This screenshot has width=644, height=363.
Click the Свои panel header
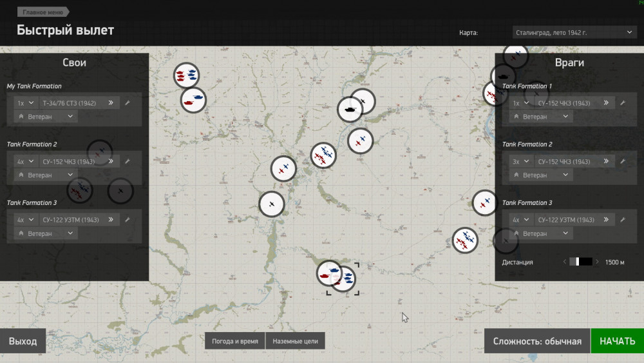point(74,63)
